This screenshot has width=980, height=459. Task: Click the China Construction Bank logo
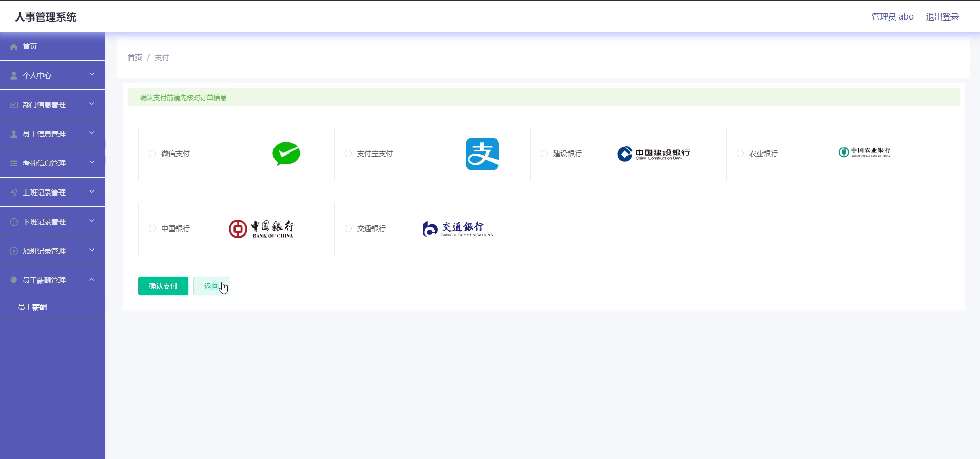point(654,154)
